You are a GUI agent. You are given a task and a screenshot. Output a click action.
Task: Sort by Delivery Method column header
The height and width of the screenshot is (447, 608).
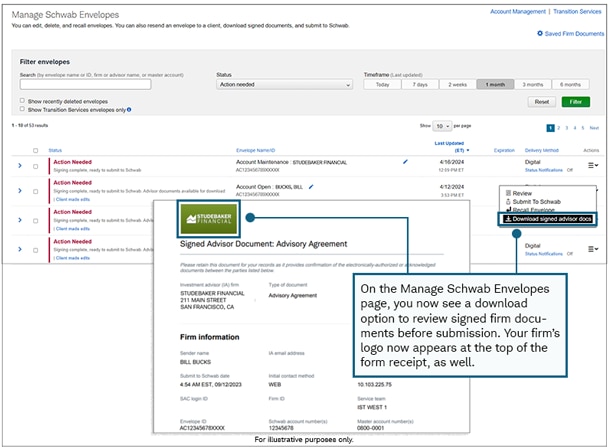[x=542, y=150]
